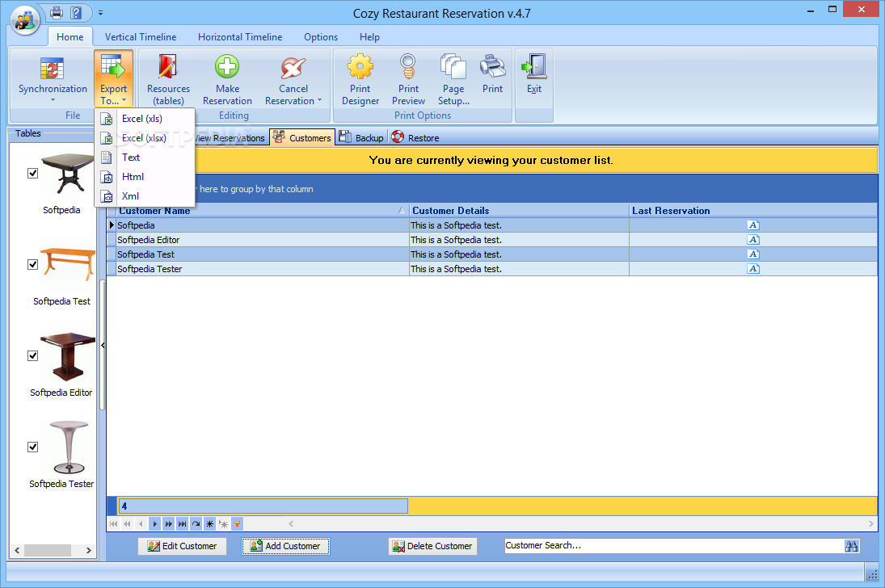Select the Softpedia Editor customer name cell
The width and height of the screenshot is (885, 588).
tap(263, 240)
